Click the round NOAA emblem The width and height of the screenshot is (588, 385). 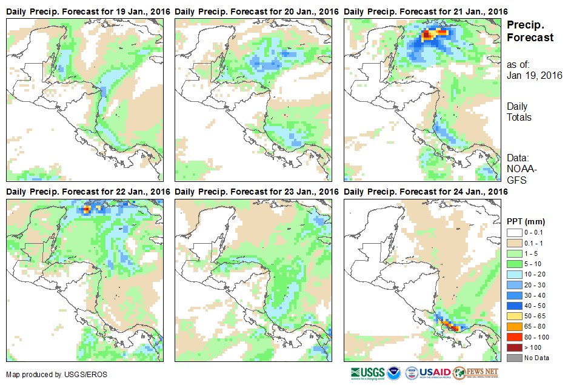394,372
